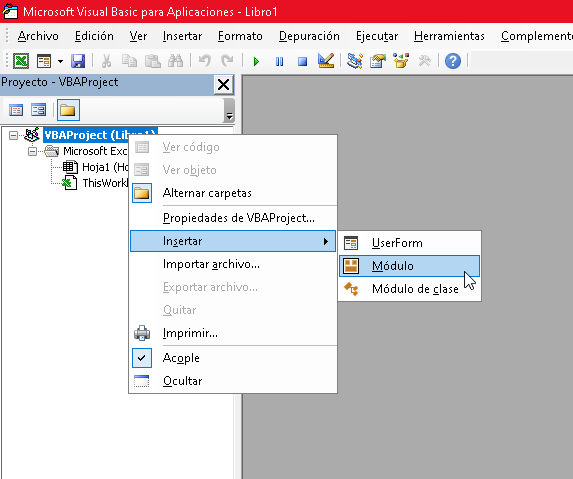The height and width of the screenshot is (479, 573).
Task: Open Properties Window toolbar icon
Action: tap(378, 61)
